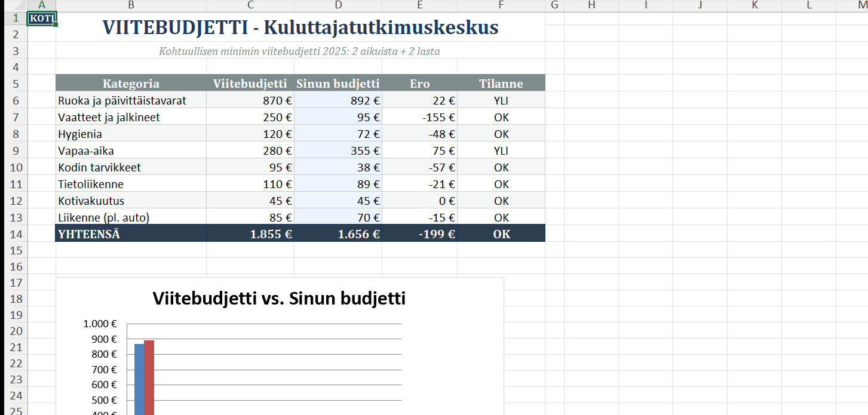This screenshot has width=868, height=415.
Task: Select Vapaa-aika budget cell showing 355 €
Action: click(x=338, y=150)
